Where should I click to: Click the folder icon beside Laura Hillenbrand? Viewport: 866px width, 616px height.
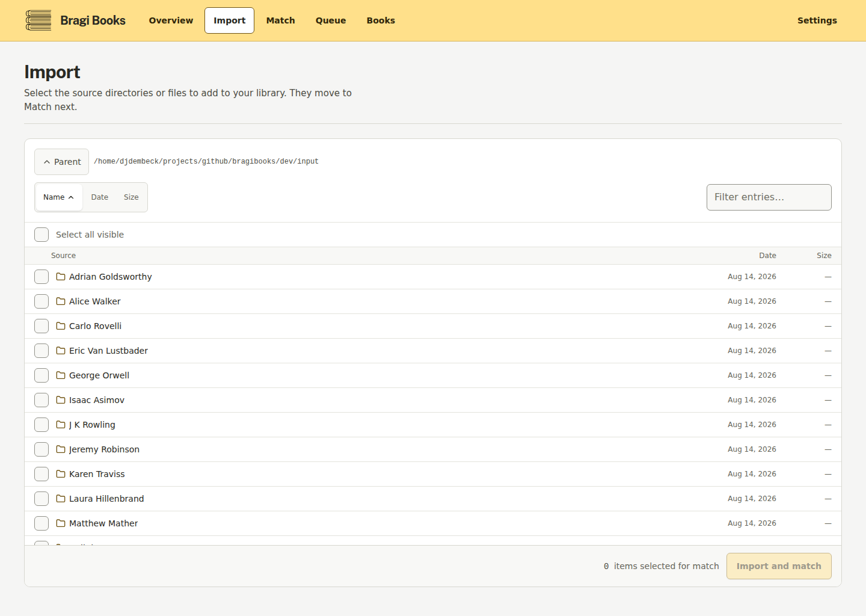pos(61,499)
